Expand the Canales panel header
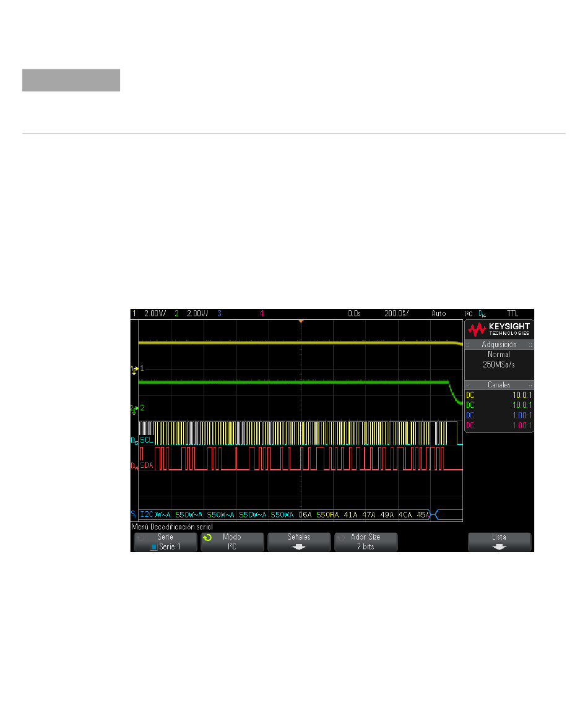Screen dimensions: 588x721 pos(499,385)
